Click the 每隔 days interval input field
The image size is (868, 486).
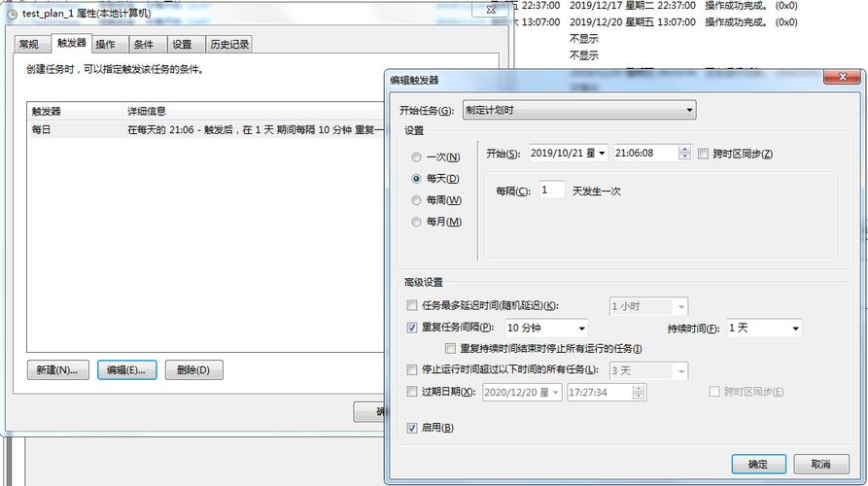552,191
